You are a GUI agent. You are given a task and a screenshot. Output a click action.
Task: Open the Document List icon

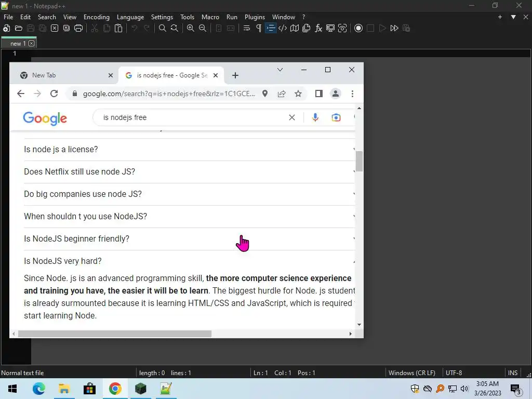(307, 28)
